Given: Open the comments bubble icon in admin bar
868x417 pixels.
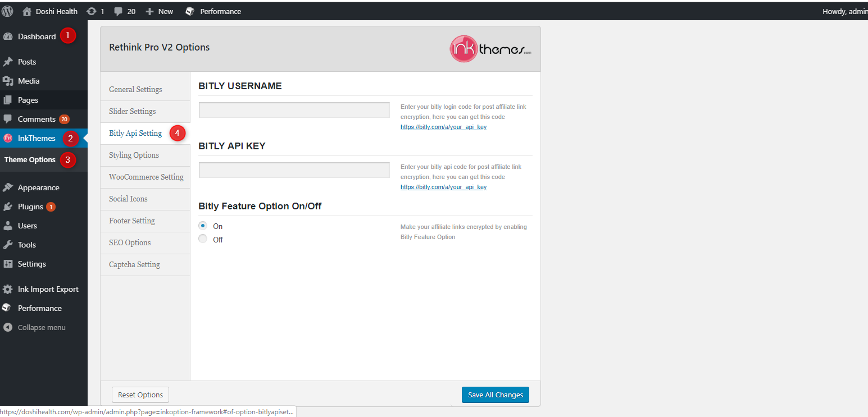Looking at the screenshot, I should [119, 11].
